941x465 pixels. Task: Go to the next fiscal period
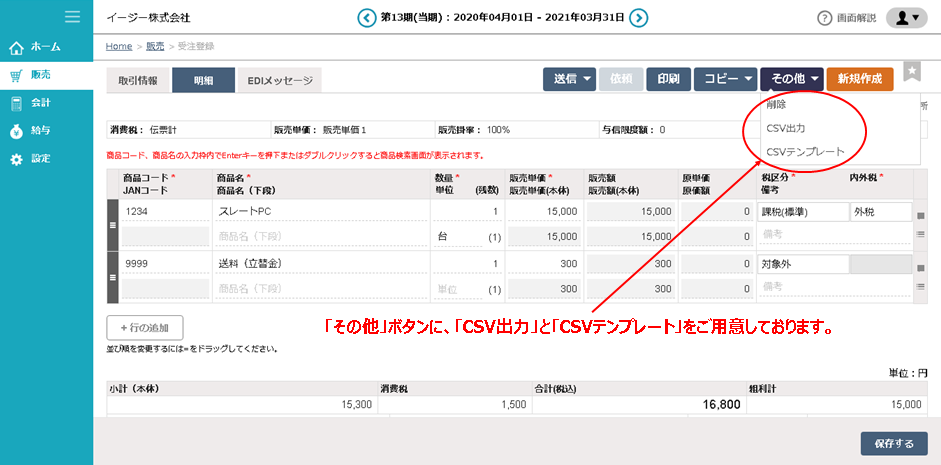(640, 17)
